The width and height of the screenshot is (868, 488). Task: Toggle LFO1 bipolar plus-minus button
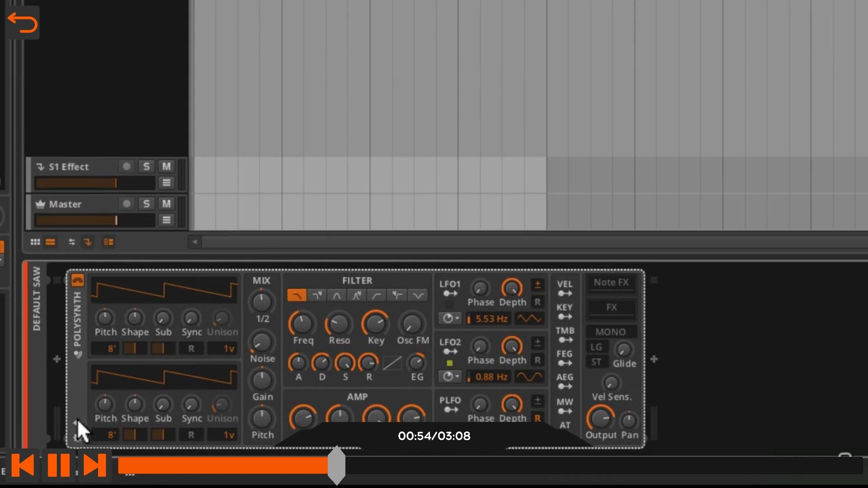click(x=538, y=285)
